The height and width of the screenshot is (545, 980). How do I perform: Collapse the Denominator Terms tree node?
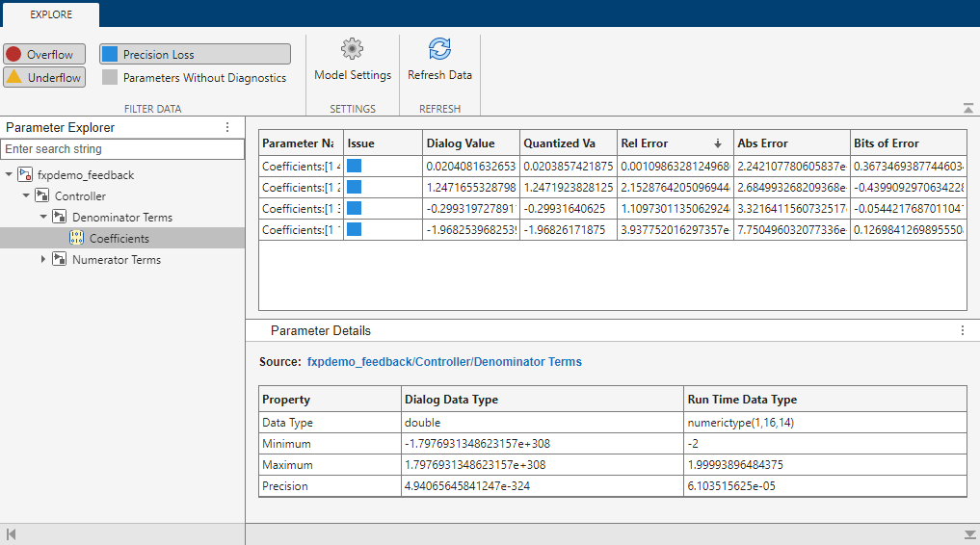43,218
